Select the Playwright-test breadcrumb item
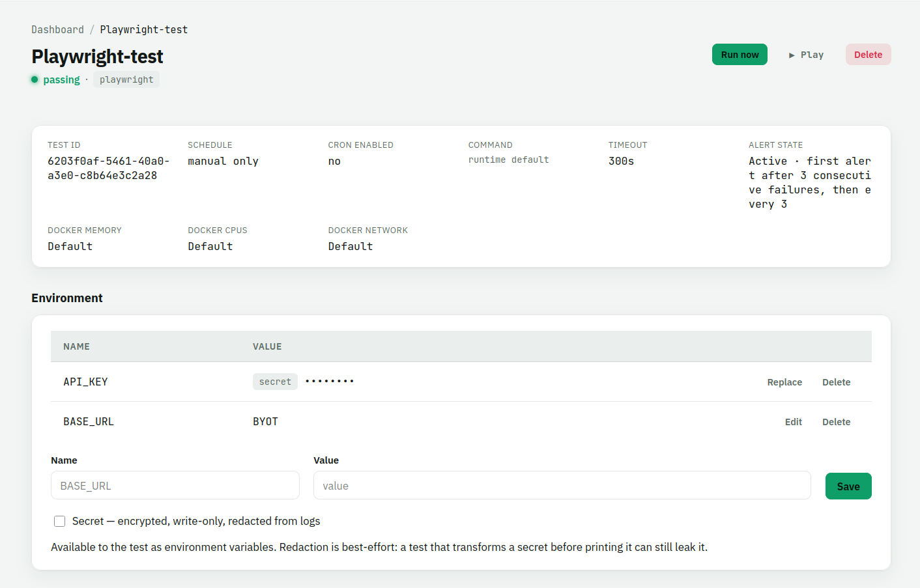The image size is (920, 588). click(x=143, y=30)
